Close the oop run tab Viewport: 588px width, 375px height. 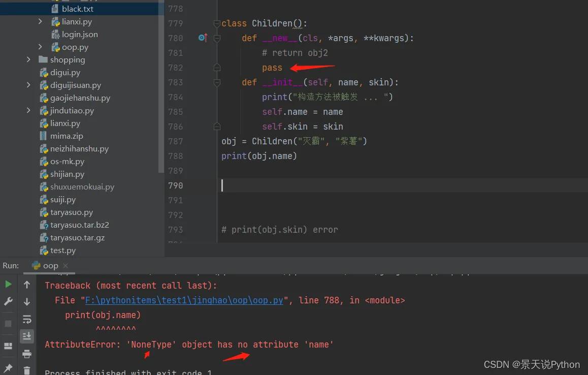tap(66, 266)
